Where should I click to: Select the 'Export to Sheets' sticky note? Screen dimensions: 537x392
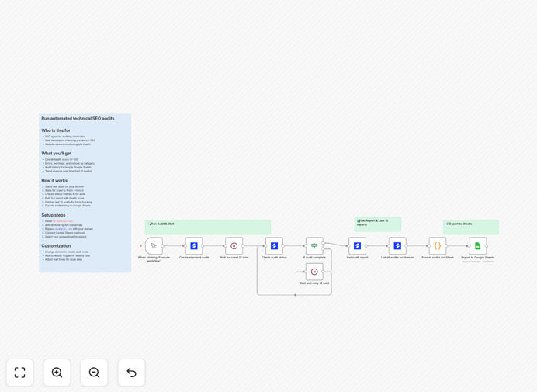(471, 227)
